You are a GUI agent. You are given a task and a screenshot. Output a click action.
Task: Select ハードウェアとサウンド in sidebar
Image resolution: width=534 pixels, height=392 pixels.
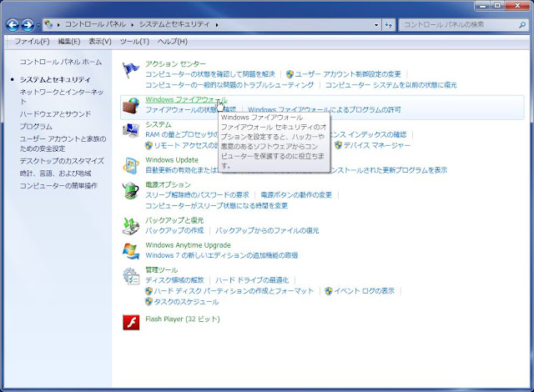click(55, 114)
